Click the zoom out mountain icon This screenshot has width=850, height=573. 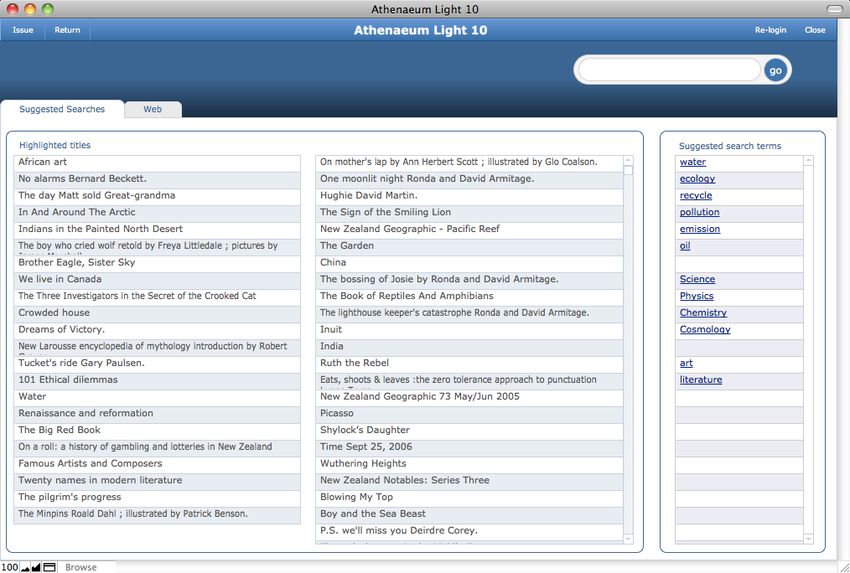(x=25, y=567)
